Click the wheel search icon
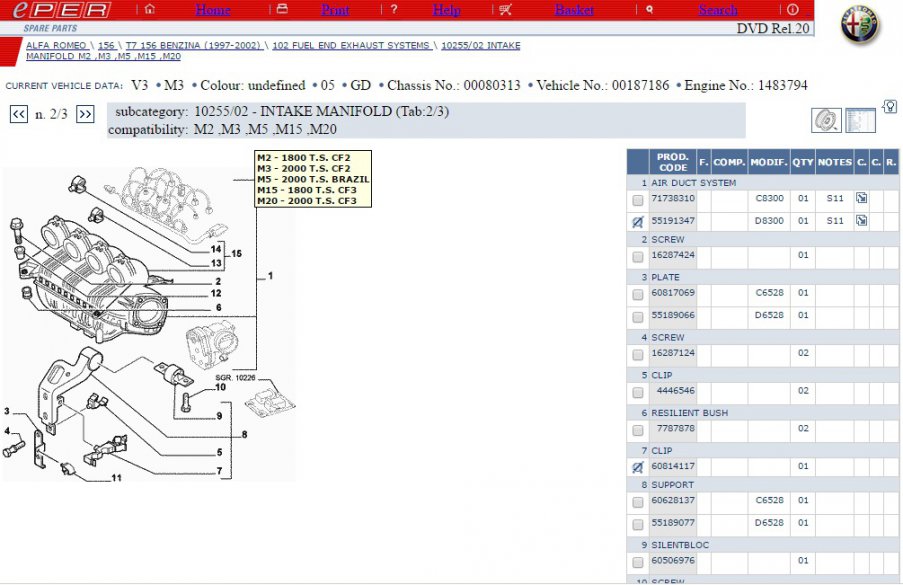Screen dimensions: 903x585 [x=825, y=120]
